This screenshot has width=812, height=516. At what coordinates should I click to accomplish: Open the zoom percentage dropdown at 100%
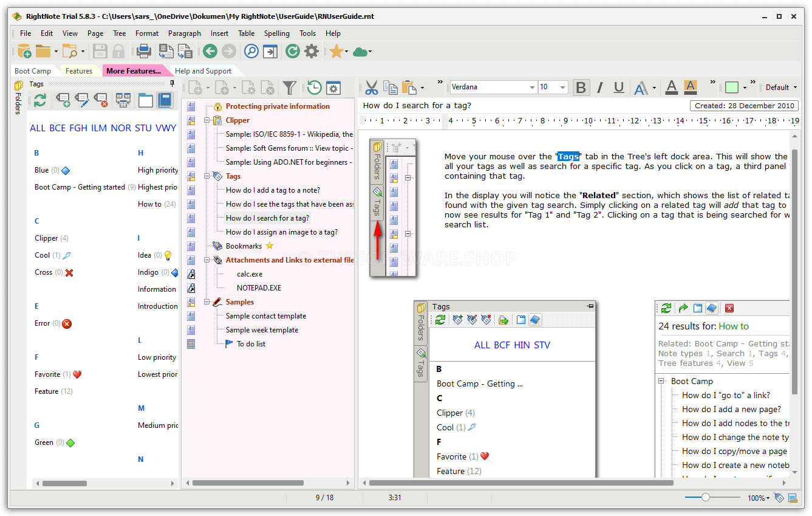(758, 498)
